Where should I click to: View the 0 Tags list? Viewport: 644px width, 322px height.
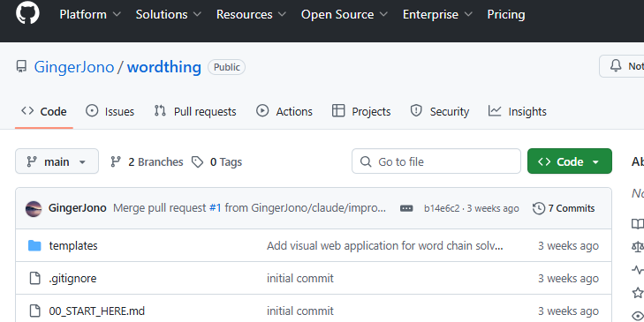[x=216, y=162]
